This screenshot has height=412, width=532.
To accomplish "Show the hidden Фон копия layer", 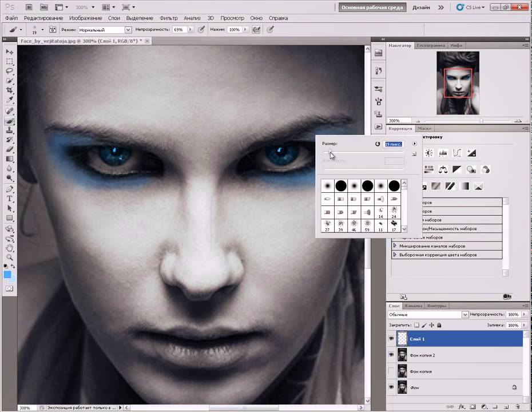I will point(391,371).
